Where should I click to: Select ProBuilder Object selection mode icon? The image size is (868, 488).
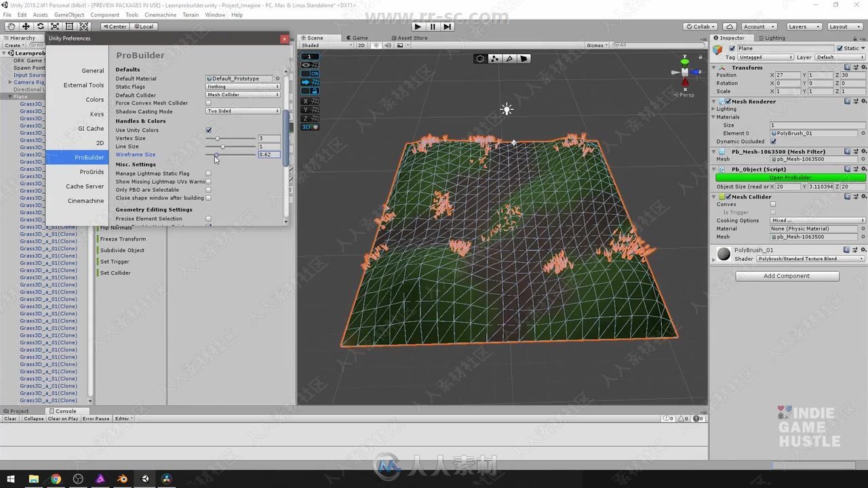(481, 58)
